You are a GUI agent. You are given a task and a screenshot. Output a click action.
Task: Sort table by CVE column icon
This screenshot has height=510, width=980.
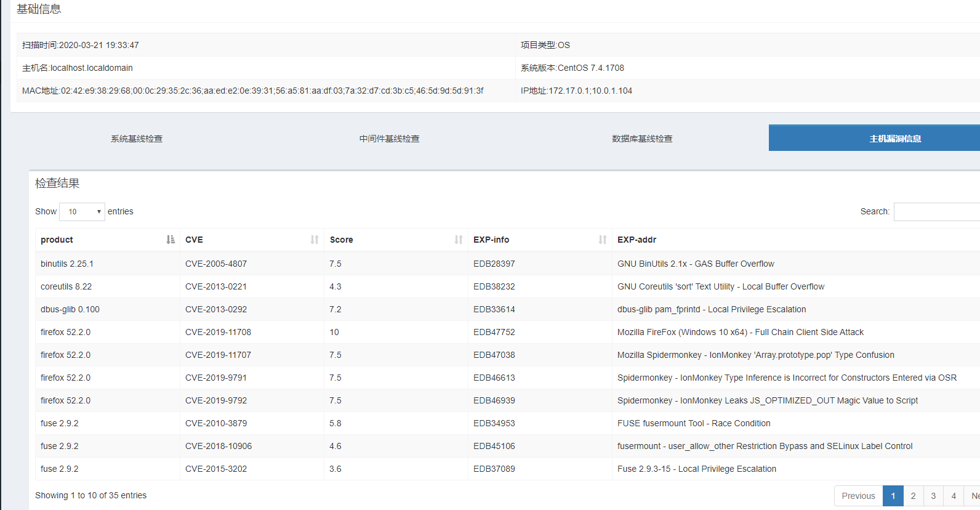point(315,240)
